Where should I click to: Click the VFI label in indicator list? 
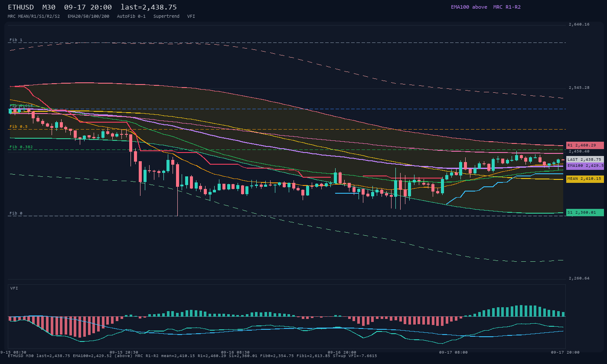click(191, 16)
